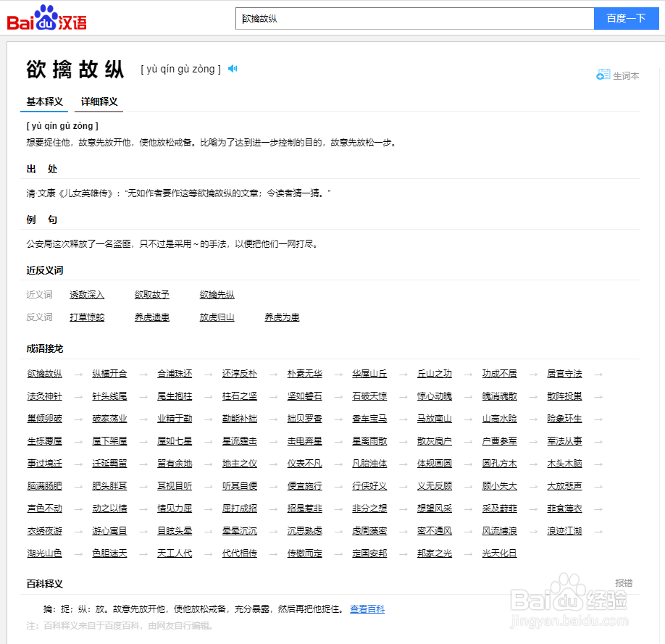Open the antonym 打草惊蛇
Screen dimensions: 665x644
point(86,317)
